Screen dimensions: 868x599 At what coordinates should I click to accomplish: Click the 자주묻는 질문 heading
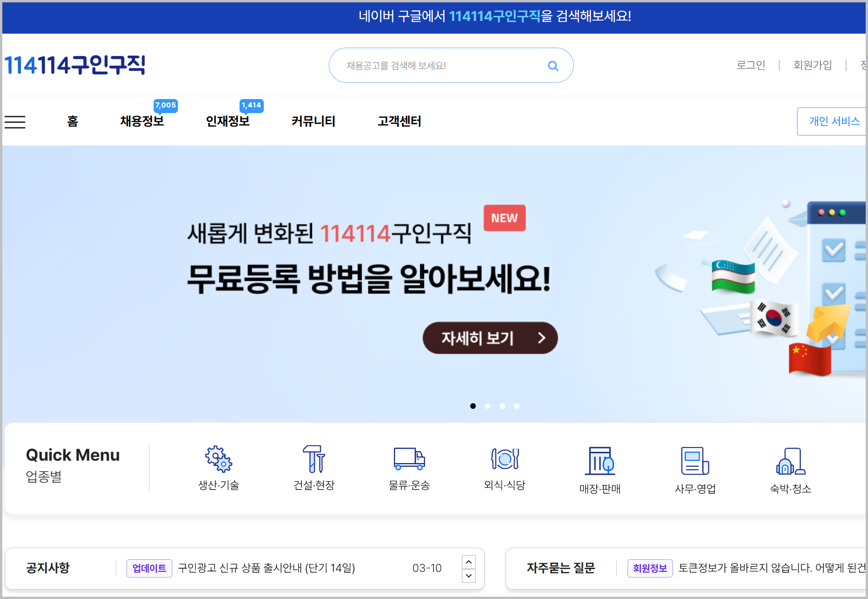click(x=561, y=568)
